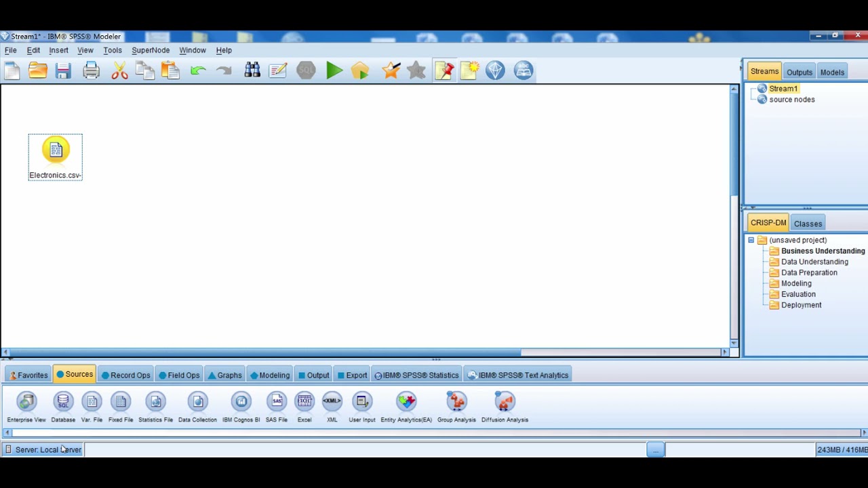Pick the User Input source node
868x488 pixels.
click(x=362, y=407)
